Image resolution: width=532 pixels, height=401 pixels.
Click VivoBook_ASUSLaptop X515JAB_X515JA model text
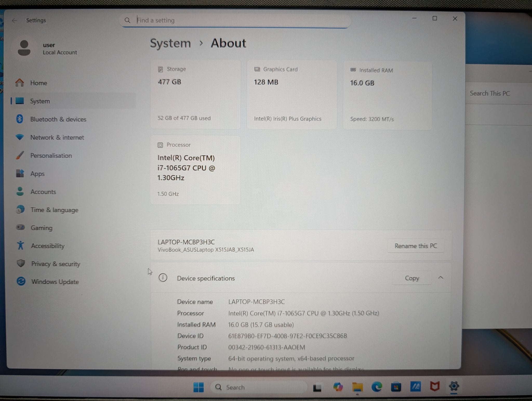coord(206,250)
